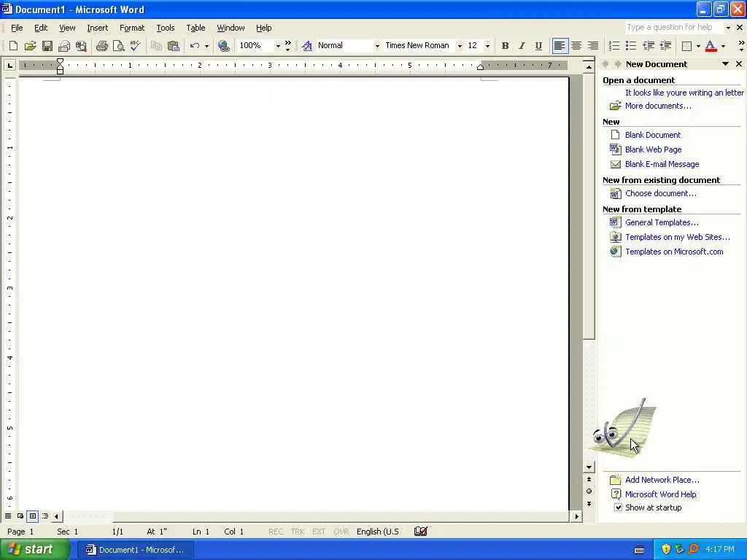
Task: Open the Style dropdown showing Normal
Action: tap(377, 46)
